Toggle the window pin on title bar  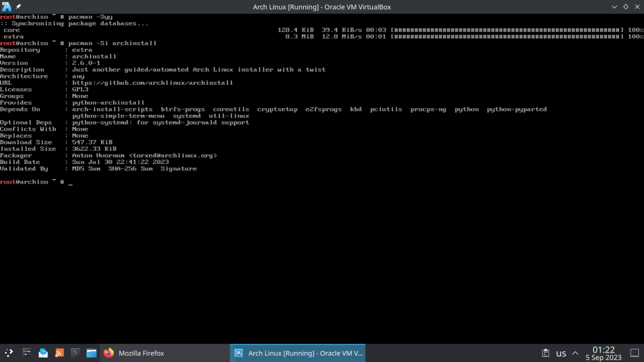click(18, 6)
